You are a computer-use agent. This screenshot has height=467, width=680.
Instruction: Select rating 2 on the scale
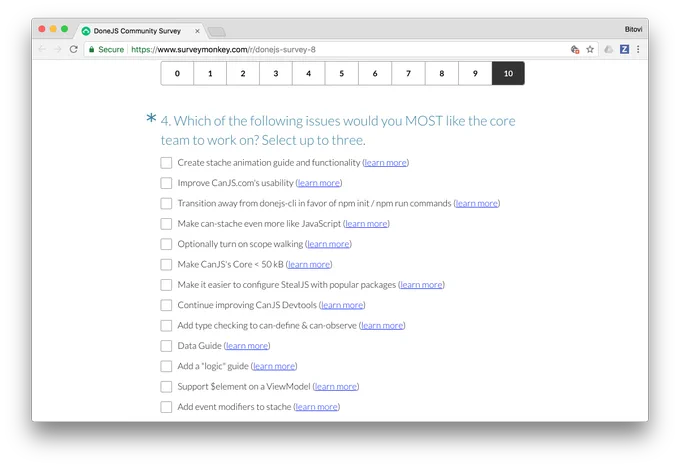(243, 73)
